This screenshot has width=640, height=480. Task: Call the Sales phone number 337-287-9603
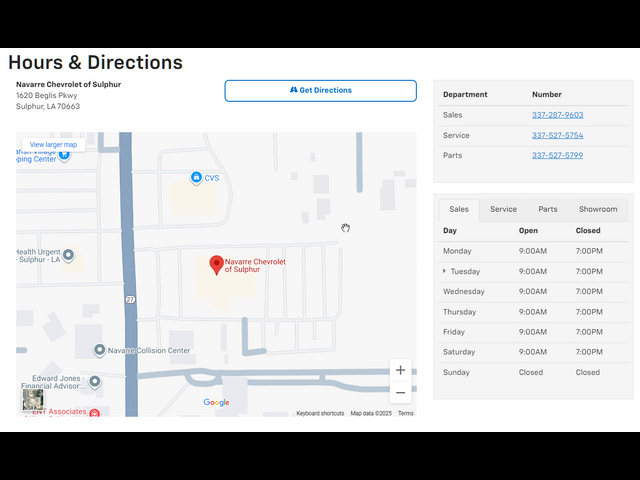[557, 115]
